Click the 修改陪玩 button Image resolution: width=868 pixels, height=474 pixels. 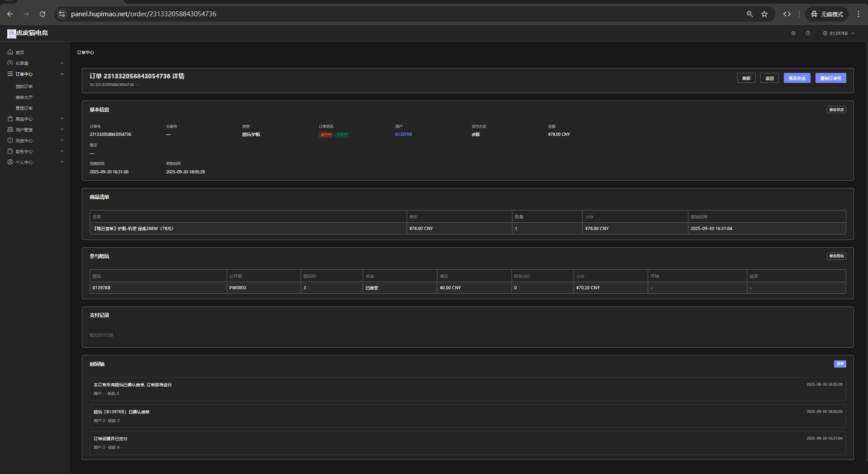click(x=836, y=256)
